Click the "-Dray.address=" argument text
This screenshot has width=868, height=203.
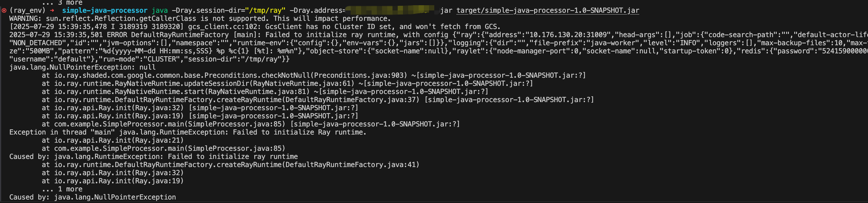tap(317, 10)
